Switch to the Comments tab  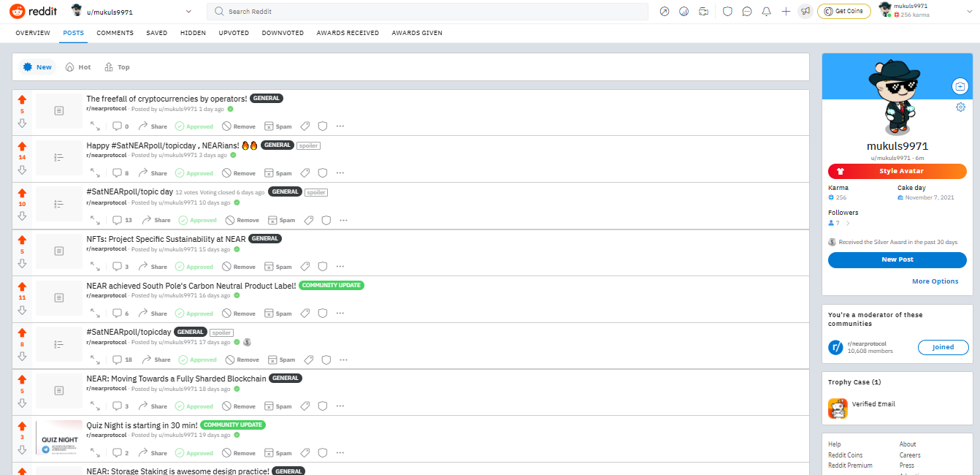click(x=115, y=33)
